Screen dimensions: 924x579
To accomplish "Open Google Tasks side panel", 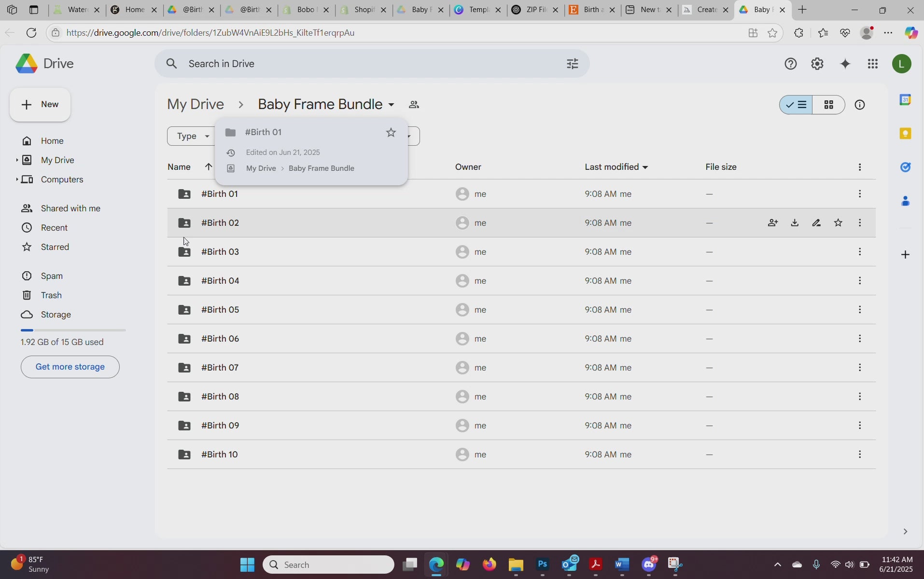I will [x=905, y=167].
